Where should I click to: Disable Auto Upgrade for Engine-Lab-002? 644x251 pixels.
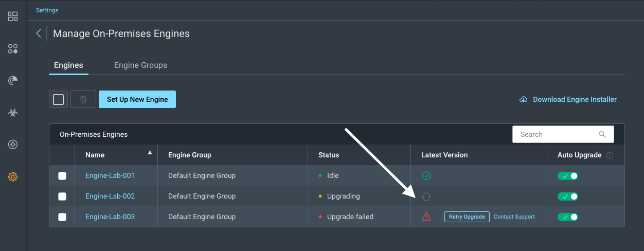point(568,196)
